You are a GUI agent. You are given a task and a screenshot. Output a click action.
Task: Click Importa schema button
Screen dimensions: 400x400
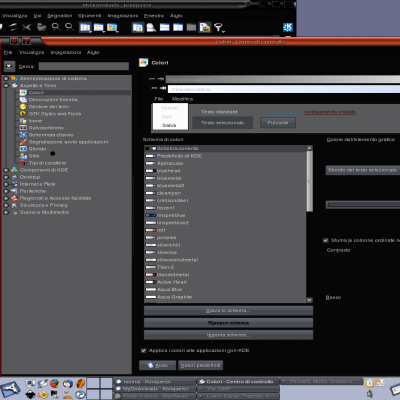(228, 335)
